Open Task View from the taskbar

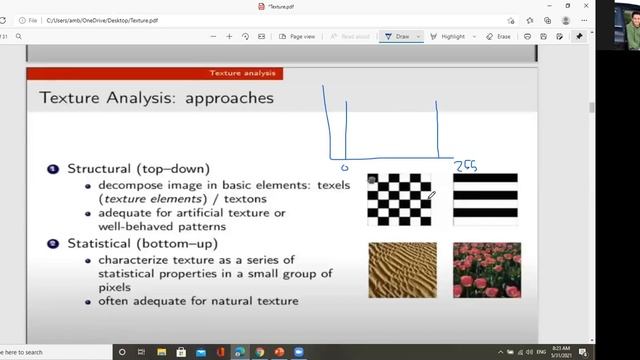[x=141, y=352]
